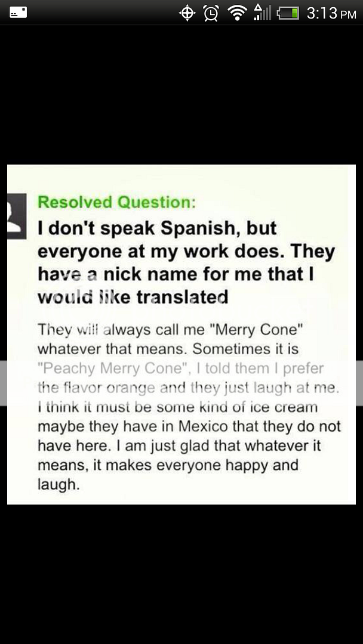
Task: Tap the notification card icon in status bar
Action: 18,13
